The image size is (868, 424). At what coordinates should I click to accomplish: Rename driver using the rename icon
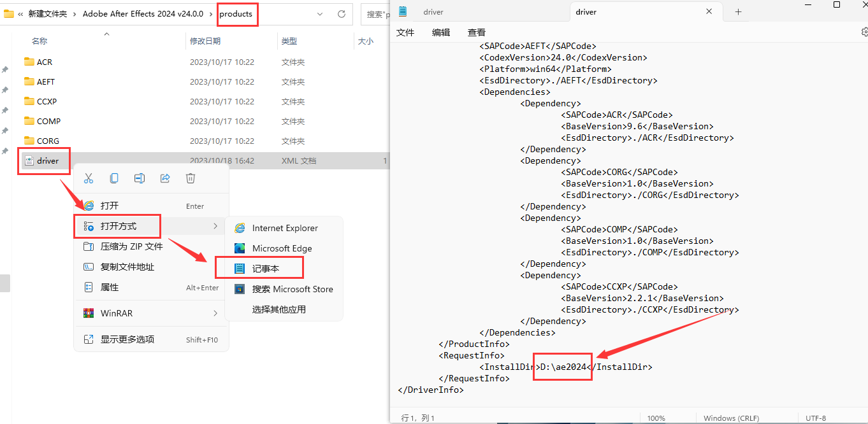point(140,178)
